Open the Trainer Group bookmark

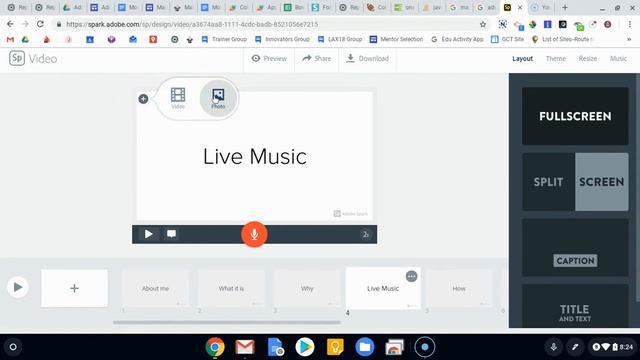pos(224,39)
